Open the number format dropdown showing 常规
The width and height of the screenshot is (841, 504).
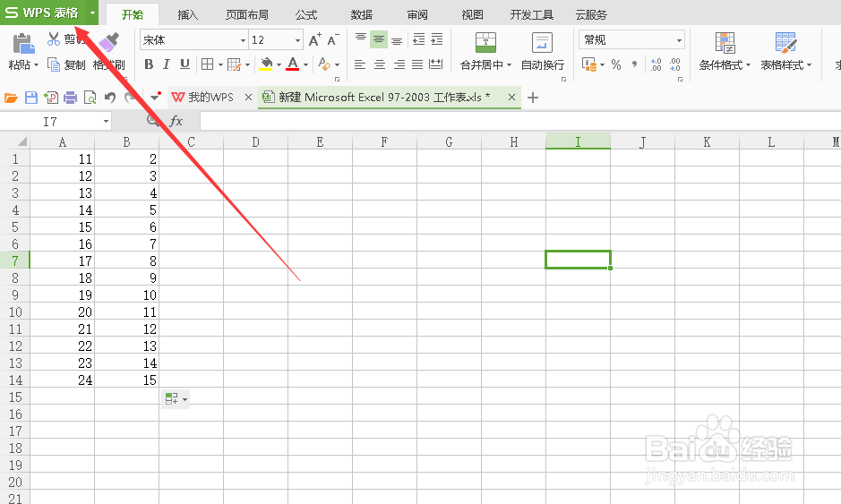[679, 40]
